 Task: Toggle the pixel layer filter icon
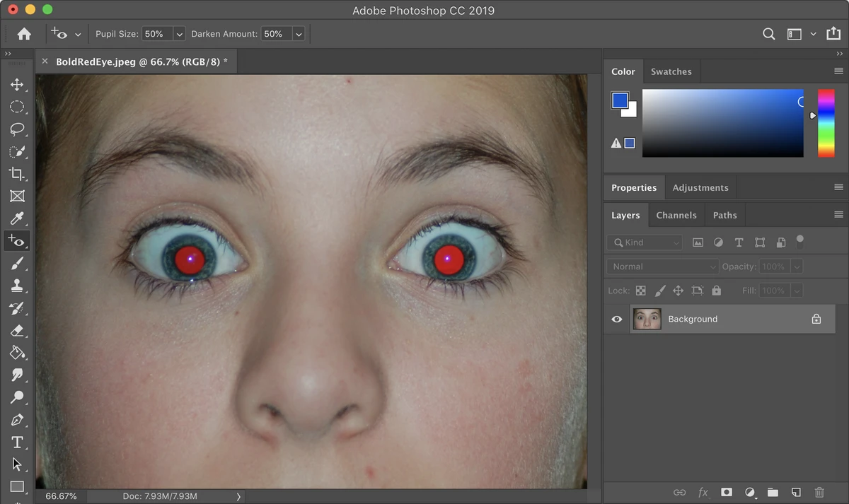pos(698,242)
